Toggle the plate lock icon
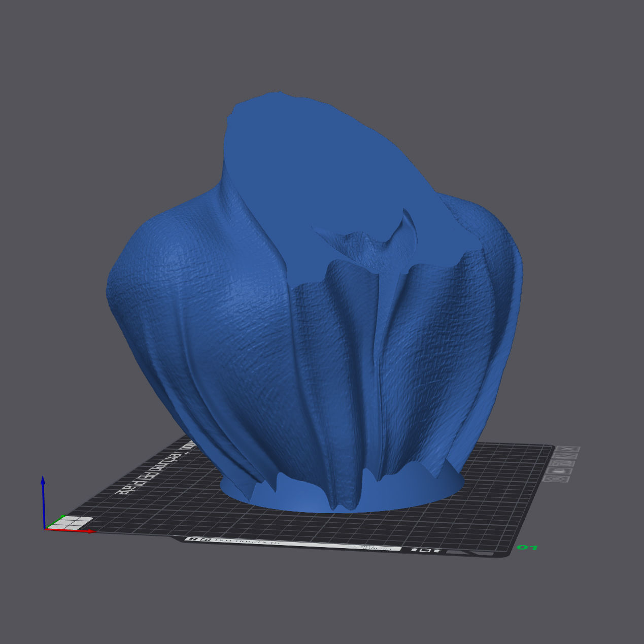Screen dimensions: 644x644 pyautogui.click(x=559, y=471)
